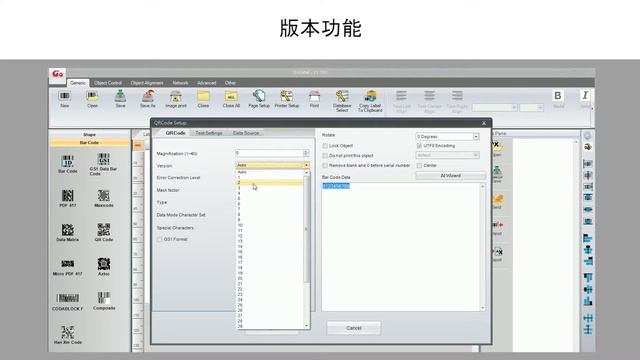Enable the Center checkbox

point(419,166)
